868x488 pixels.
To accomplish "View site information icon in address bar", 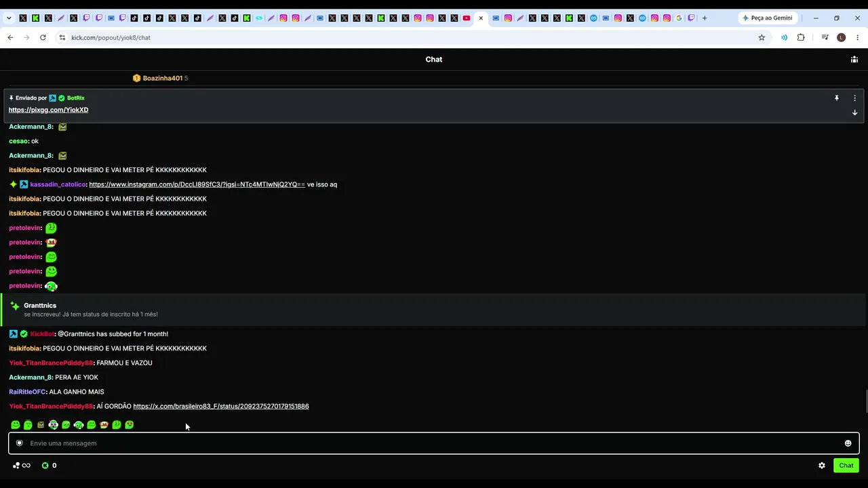I will (x=62, y=37).
